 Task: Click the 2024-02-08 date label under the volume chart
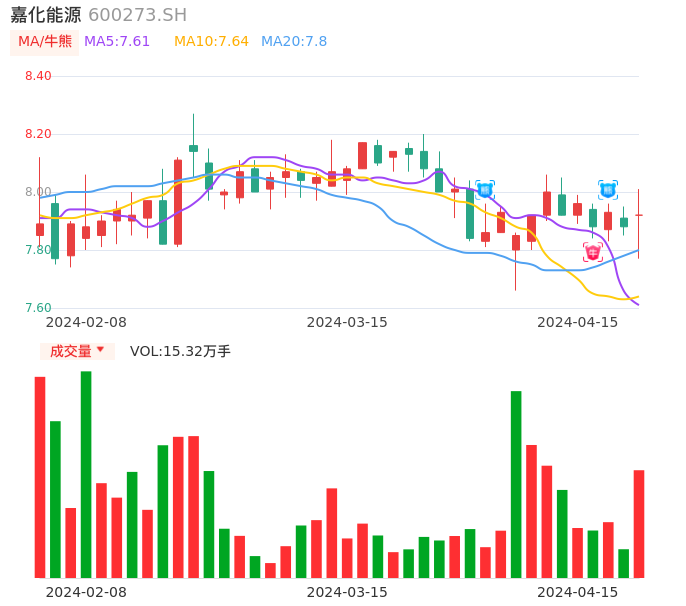86,592
